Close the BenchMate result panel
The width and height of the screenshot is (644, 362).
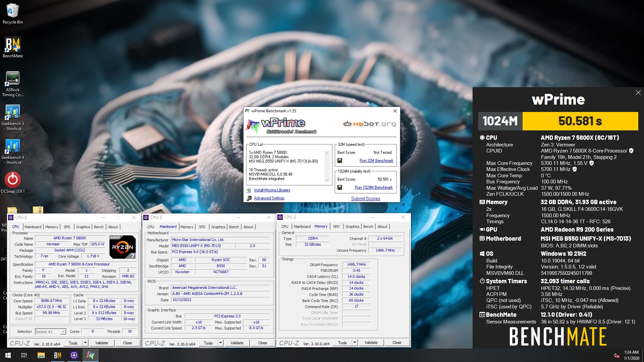pos(638,93)
